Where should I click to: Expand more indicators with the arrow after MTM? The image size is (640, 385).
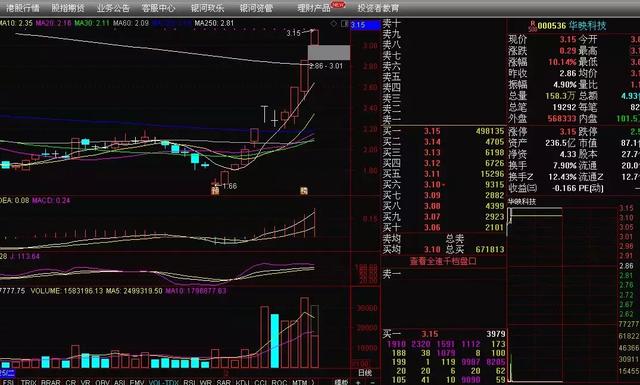tap(313, 382)
